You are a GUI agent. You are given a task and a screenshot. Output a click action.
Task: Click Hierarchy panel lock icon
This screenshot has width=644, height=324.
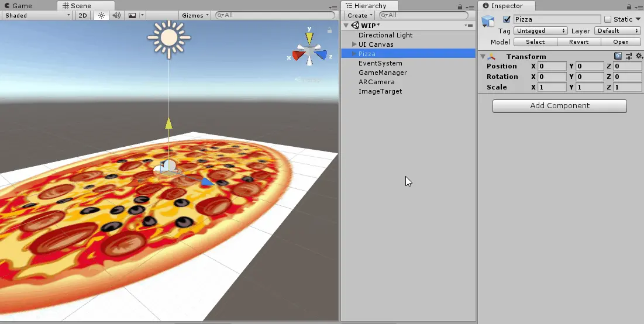pos(460,7)
